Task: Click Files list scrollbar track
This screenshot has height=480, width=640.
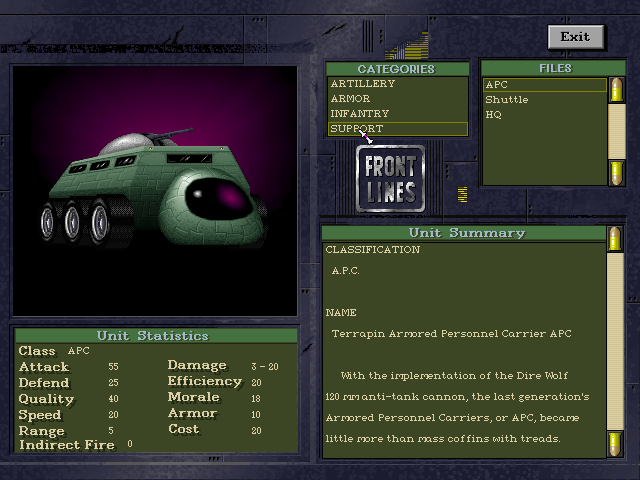Action: point(616,131)
